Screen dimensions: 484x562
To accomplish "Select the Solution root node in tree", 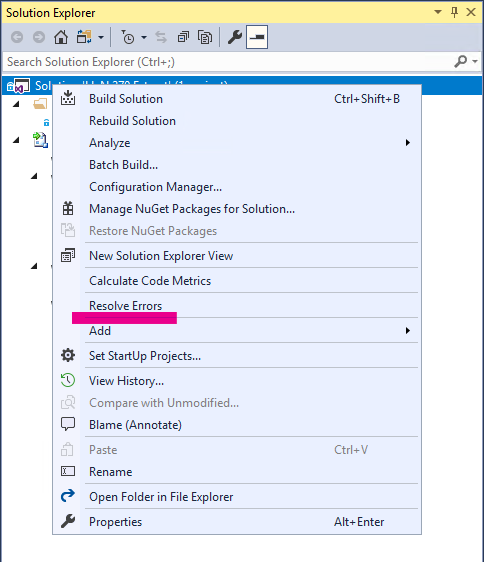I will point(242,86).
